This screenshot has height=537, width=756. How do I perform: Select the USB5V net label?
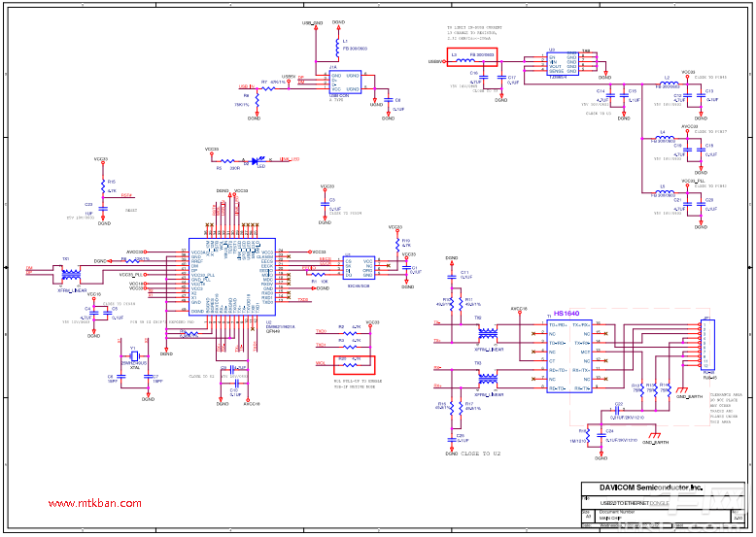434,61
